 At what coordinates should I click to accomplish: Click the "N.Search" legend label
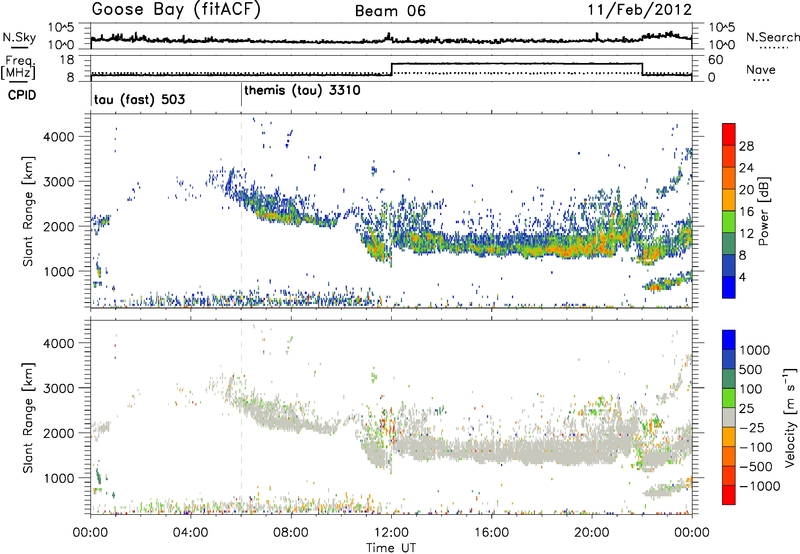pos(773,37)
